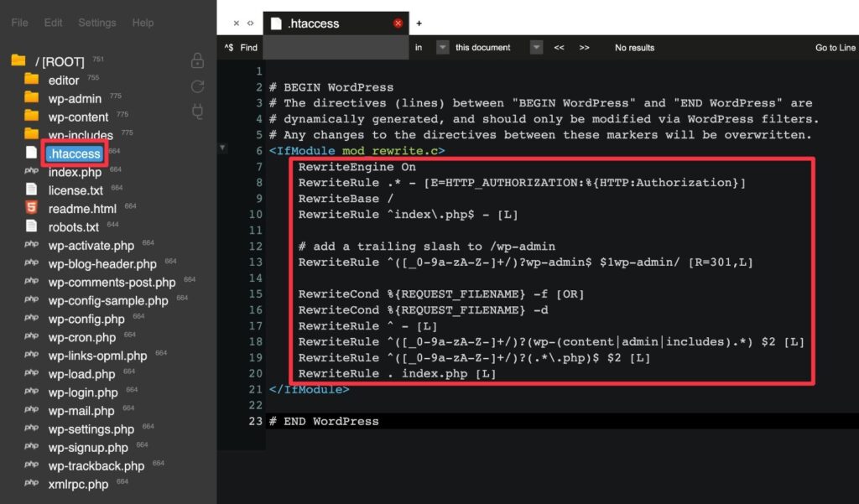
Task: Click the lock icon in the file panel
Action: 197,60
